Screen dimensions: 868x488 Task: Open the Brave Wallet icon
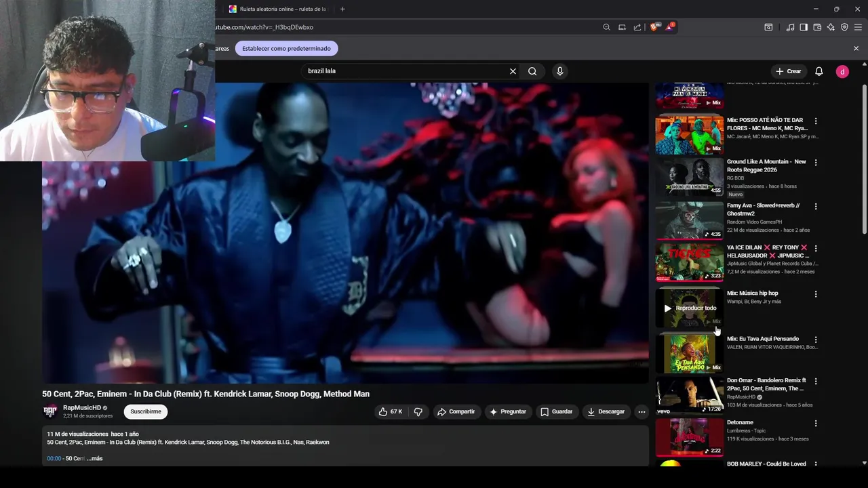[817, 27]
